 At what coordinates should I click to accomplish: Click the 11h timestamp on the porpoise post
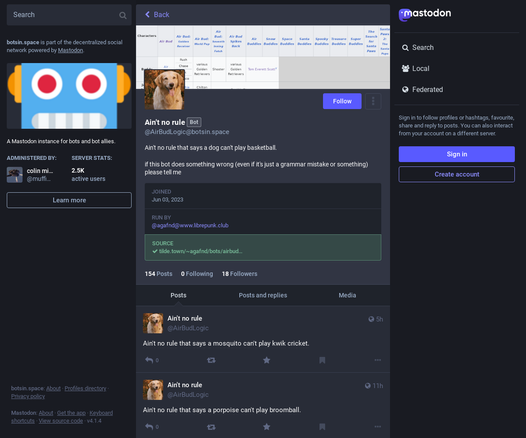(x=378, y=386)
